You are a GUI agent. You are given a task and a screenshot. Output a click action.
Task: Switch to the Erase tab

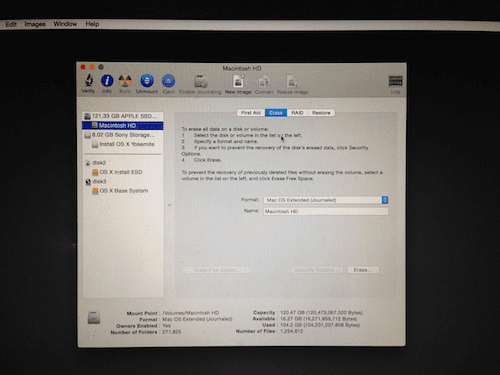276,113
